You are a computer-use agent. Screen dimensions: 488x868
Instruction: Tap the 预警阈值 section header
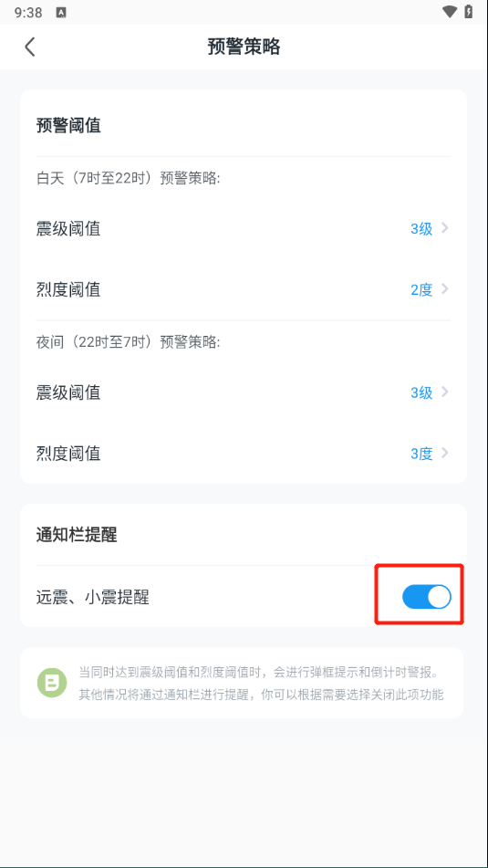[68, 126]
